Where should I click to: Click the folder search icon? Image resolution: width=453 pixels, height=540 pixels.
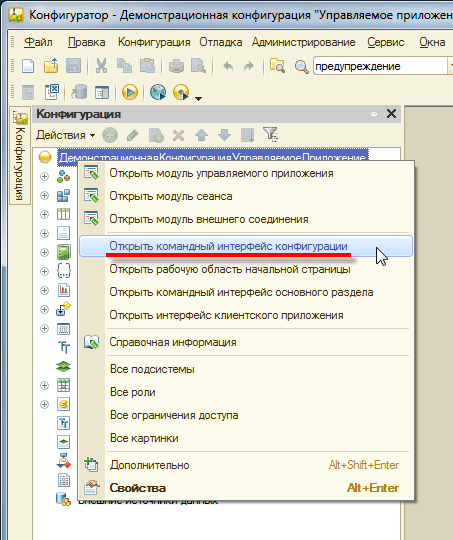click(277, 66)
